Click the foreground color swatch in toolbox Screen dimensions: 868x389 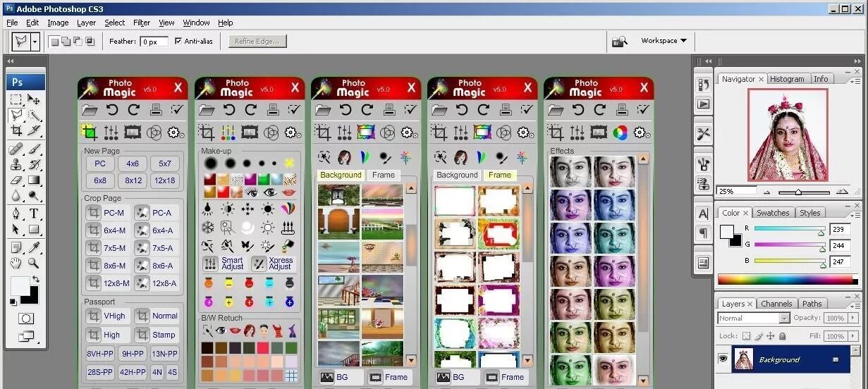click(x=20, y=286)
